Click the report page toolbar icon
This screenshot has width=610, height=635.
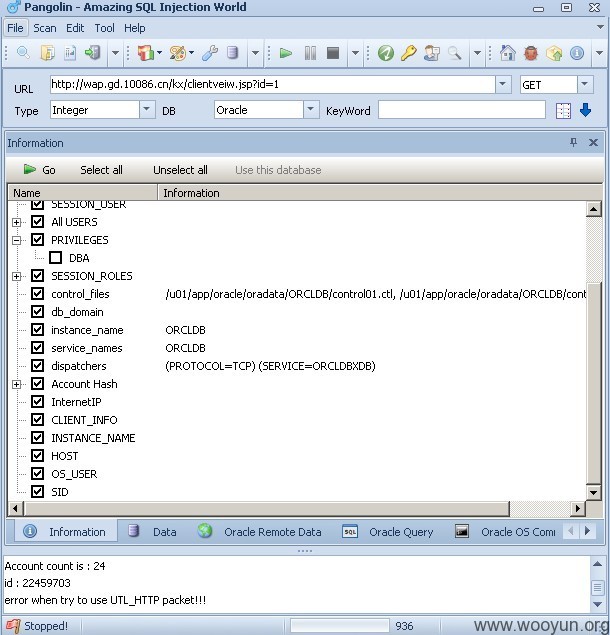pos(70,53)
